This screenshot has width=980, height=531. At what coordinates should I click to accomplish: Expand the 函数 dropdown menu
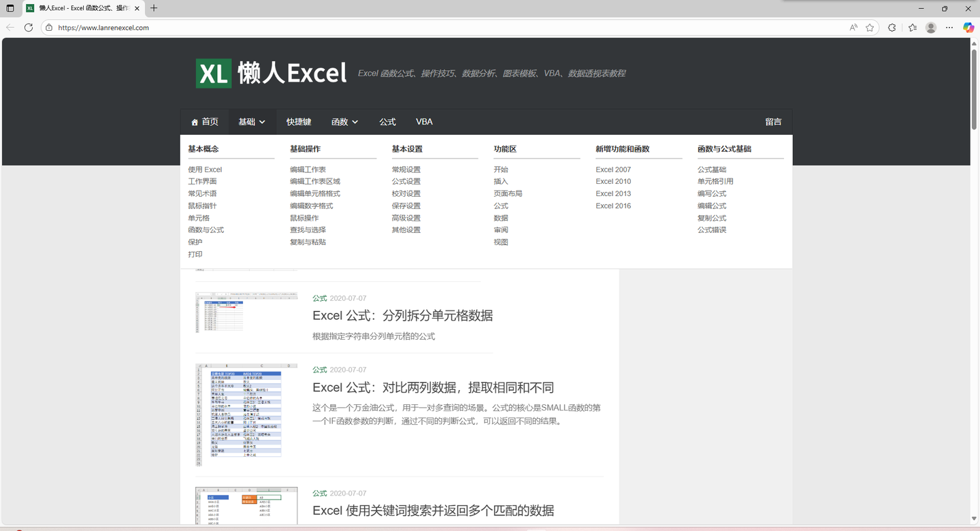[x=344, y=122]
